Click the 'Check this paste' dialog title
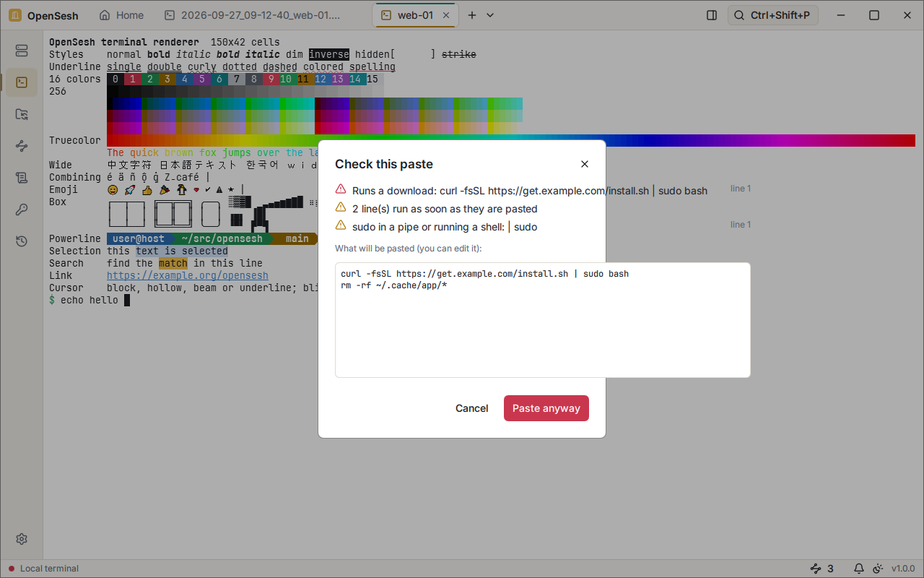This screenshot has width=924, height=578. point(384,164)
